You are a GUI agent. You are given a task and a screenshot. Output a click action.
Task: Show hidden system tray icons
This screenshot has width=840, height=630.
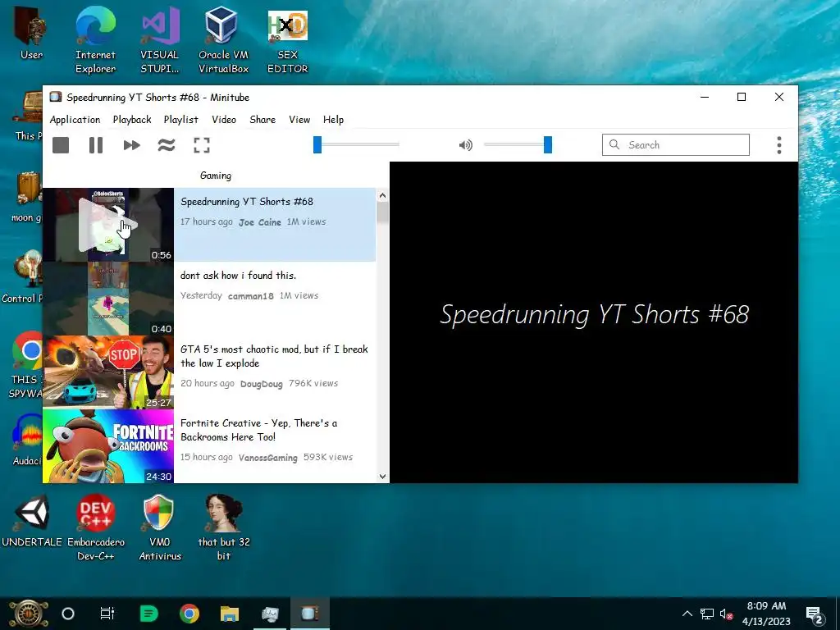point(687,614)
